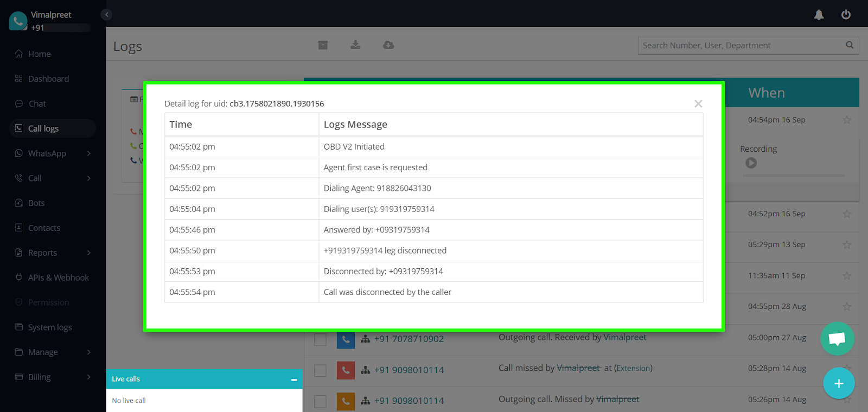Select checkbox for missed call +91 9098010114
868x412 pixels.
[320, 370]
